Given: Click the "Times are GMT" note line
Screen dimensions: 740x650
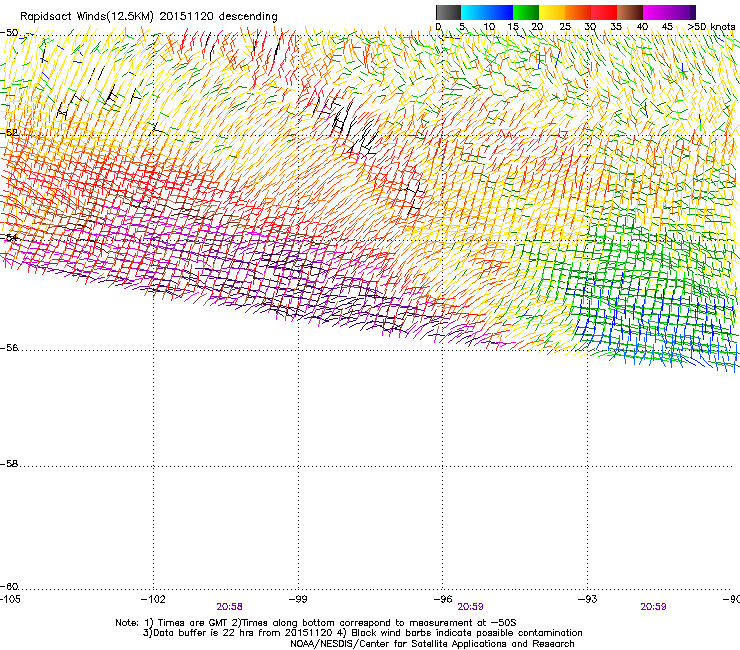Looking at the screenshot, I should point(316,623).
